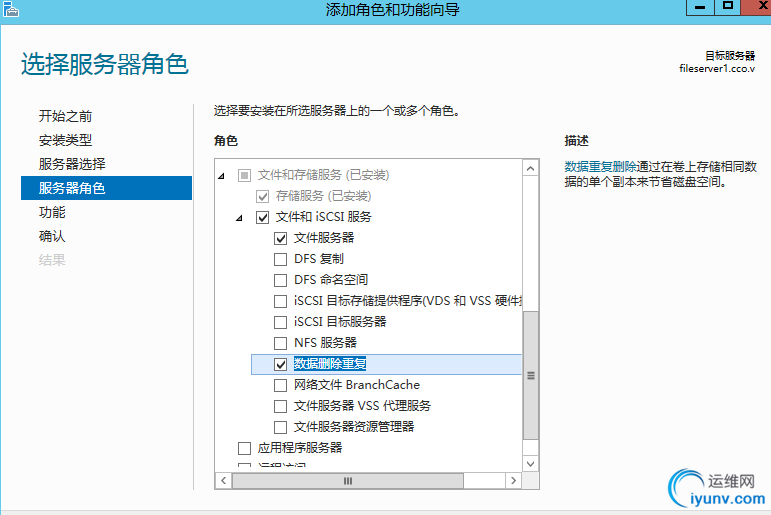Screen dimensions: 771x515
Task: Select iSCSI 目标服务器 row label
Action: click(340, 322)
